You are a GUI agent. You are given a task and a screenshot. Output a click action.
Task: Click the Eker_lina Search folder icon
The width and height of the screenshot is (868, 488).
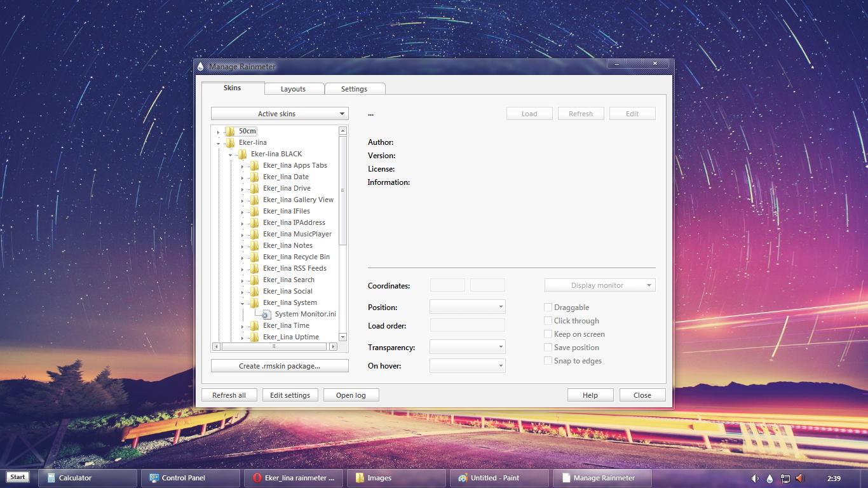[254, 280]
